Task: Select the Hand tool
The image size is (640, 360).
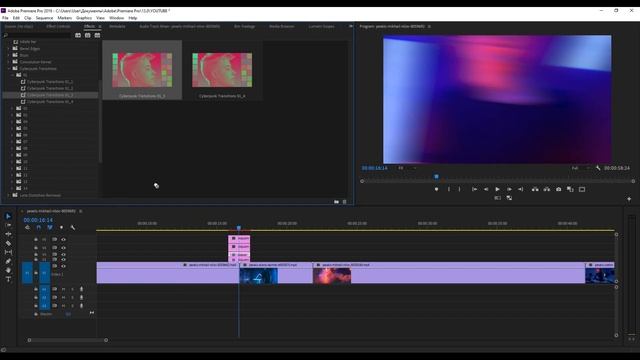Action: [8, 270]
